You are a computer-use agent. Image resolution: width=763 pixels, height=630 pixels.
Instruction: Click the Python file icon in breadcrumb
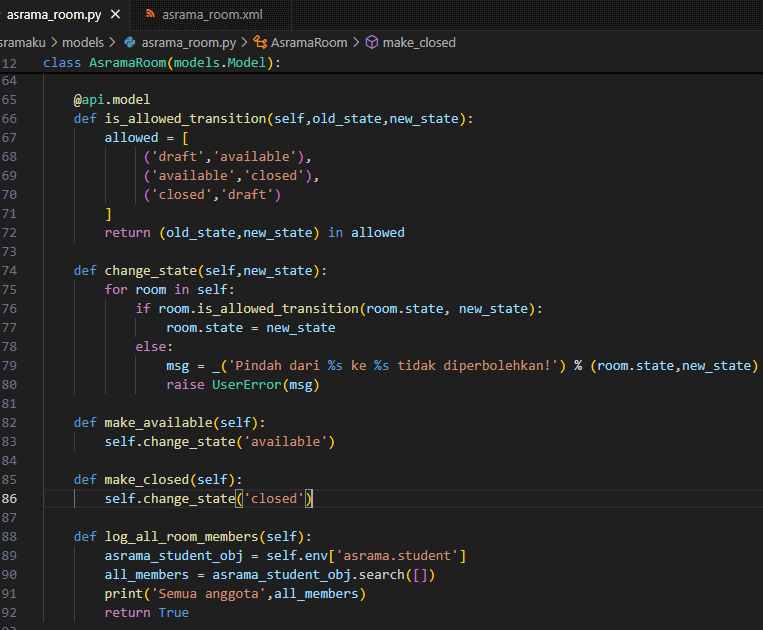(130, 42)
